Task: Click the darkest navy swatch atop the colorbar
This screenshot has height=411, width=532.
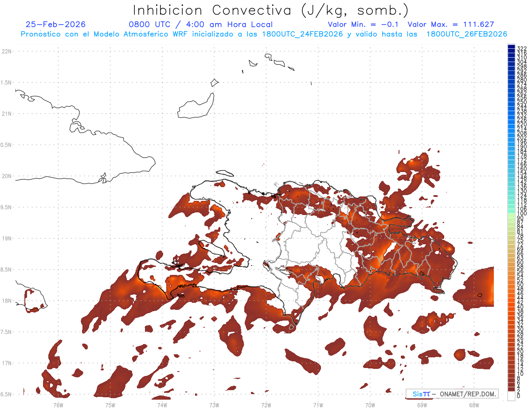Action: click(x=511, y=47)
